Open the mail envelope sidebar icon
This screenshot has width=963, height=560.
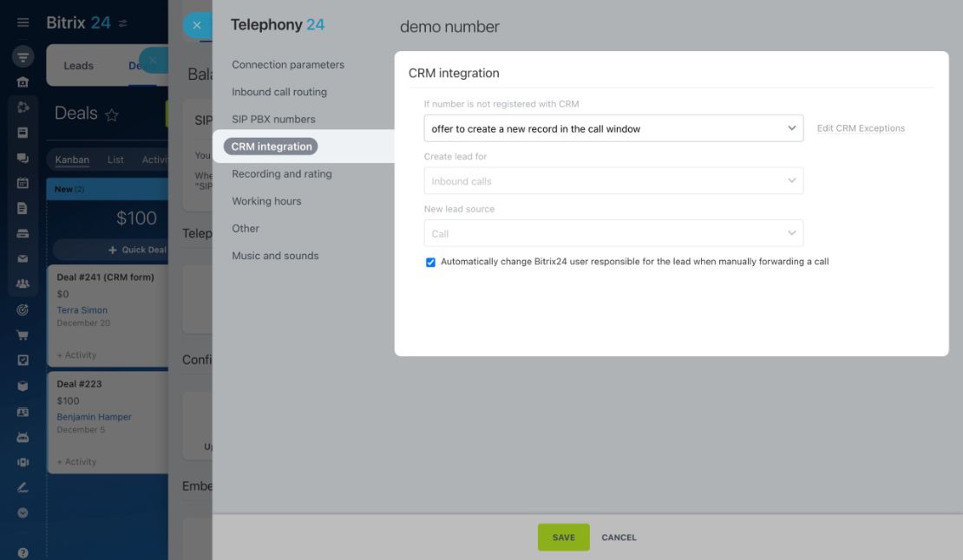pos(23,259)
